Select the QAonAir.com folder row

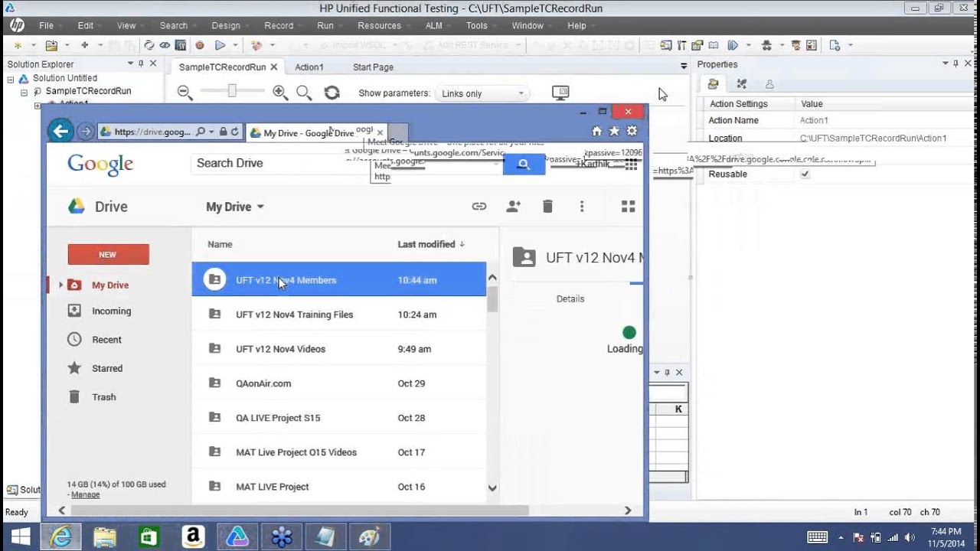tap(338, 383)
